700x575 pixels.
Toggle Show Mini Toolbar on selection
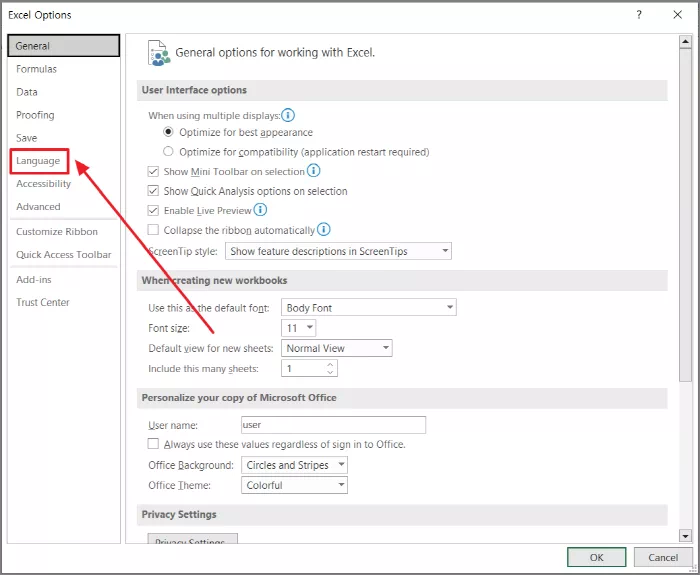click(153, 171)
